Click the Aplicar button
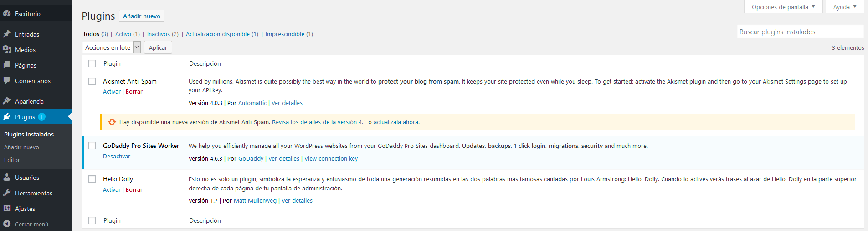Viewport: 868px width, 231px height. (158, 47)
